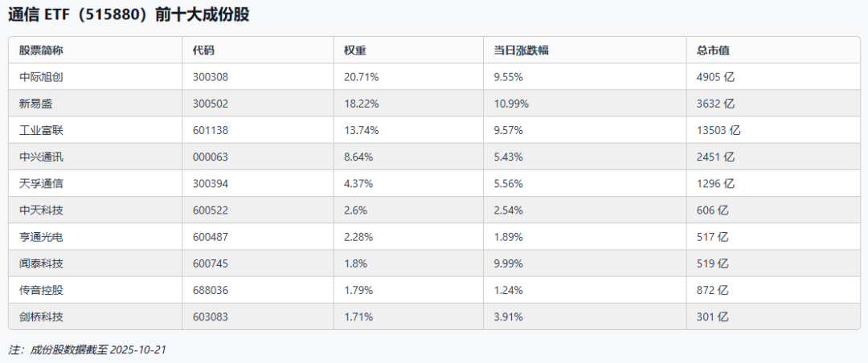Image resolution: width=868 pixels, height=363 pixels.
Task: Click the 通信 ETF (515880) table title
Action: coord(128,14)
